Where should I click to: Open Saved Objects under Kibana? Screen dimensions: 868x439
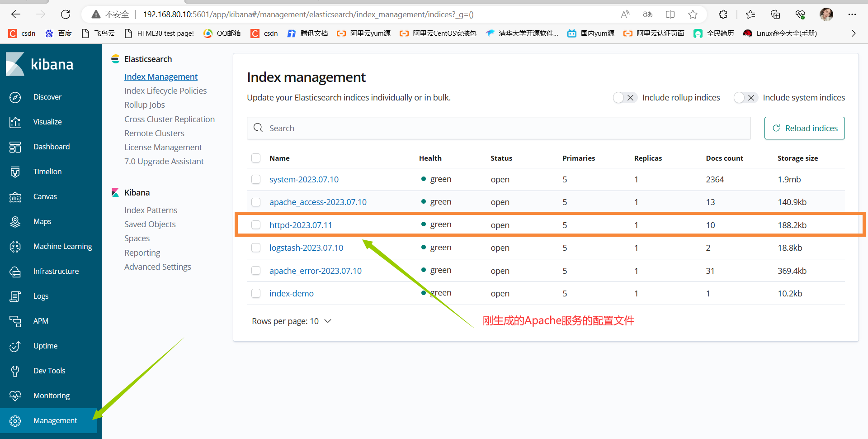[150, 224]
